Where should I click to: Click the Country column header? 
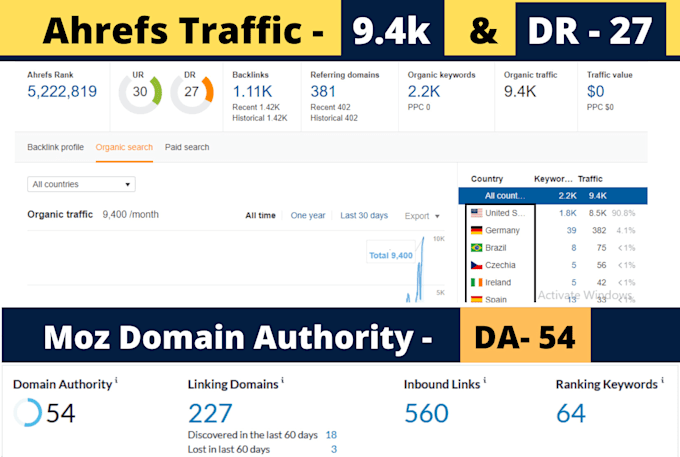click(487, 179)
